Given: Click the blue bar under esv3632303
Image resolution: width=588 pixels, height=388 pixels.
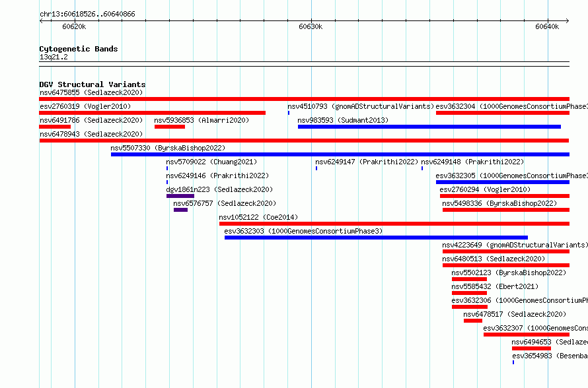Looking at the screenshot, I should pyautogui.click(x=376, y=238).
